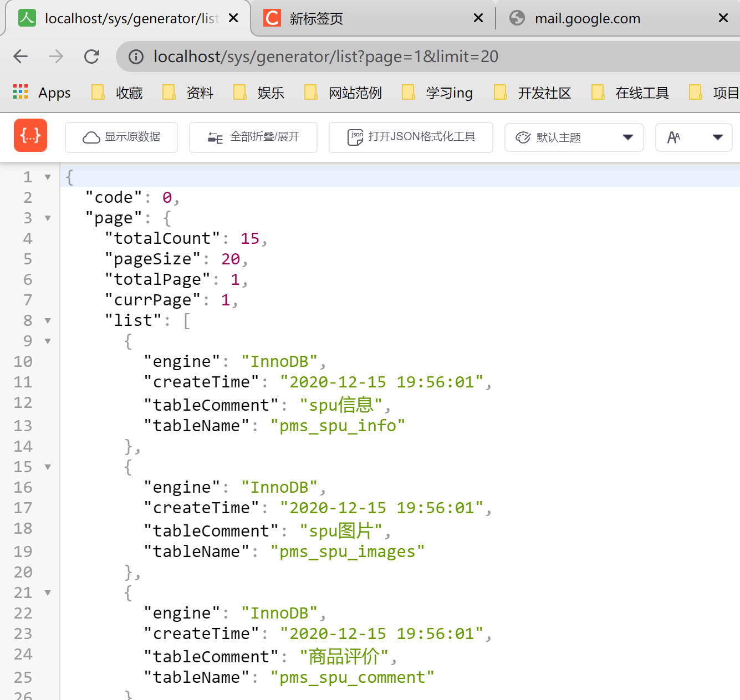Click the "totalCount" value 15
Screen dimensions: 740x700
pyautogui.click(x=250, y=238)
